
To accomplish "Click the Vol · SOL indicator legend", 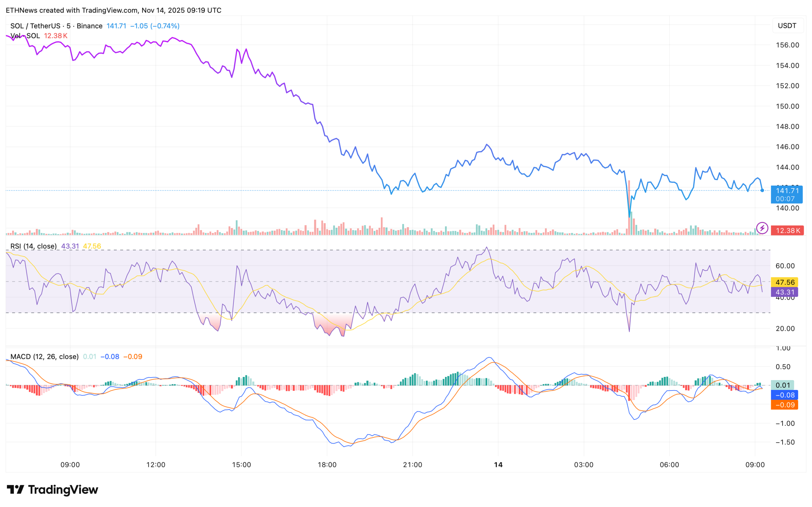I will click(25, 36).
